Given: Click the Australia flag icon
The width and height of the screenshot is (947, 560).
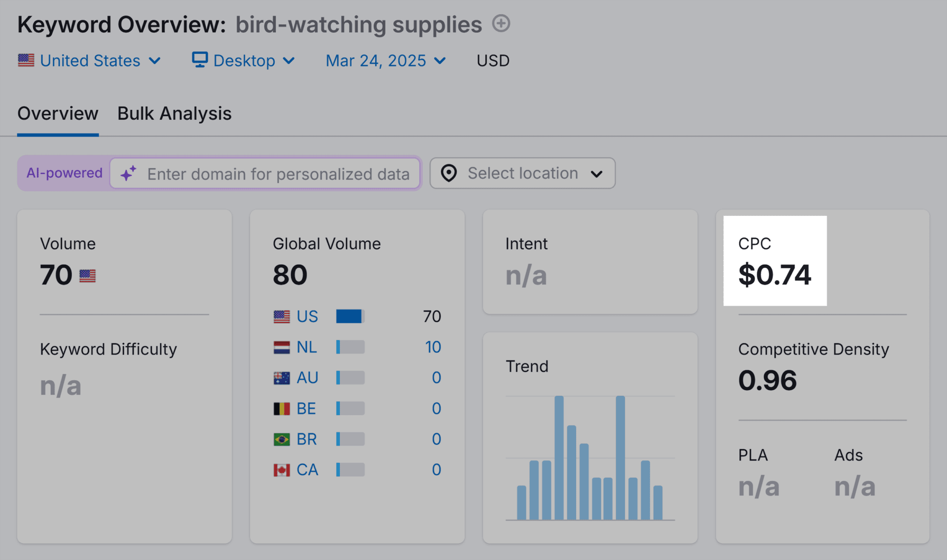Looking at the screenshot, I should pos(282,378).
